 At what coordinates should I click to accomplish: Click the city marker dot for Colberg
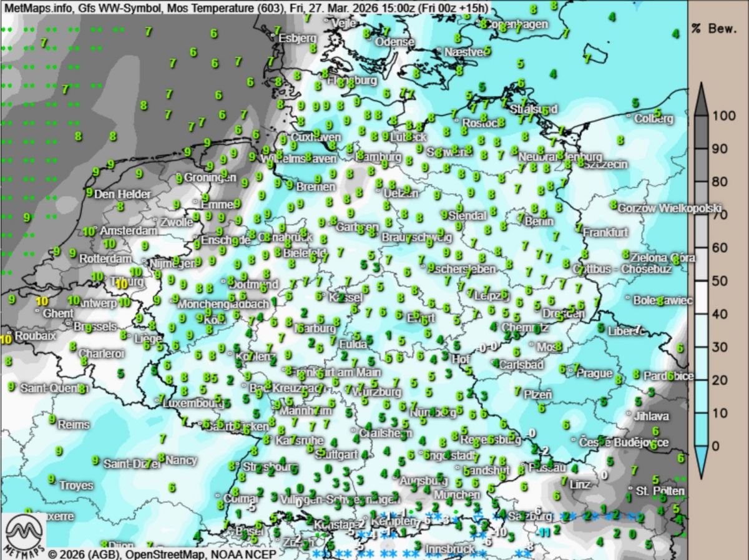click(629, 115)
